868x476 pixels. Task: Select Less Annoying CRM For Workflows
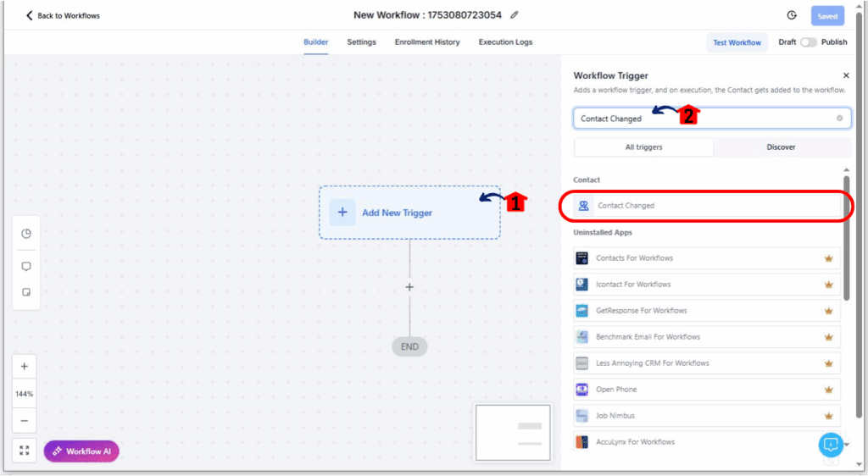pyautogui.click(x=707, y=363)
